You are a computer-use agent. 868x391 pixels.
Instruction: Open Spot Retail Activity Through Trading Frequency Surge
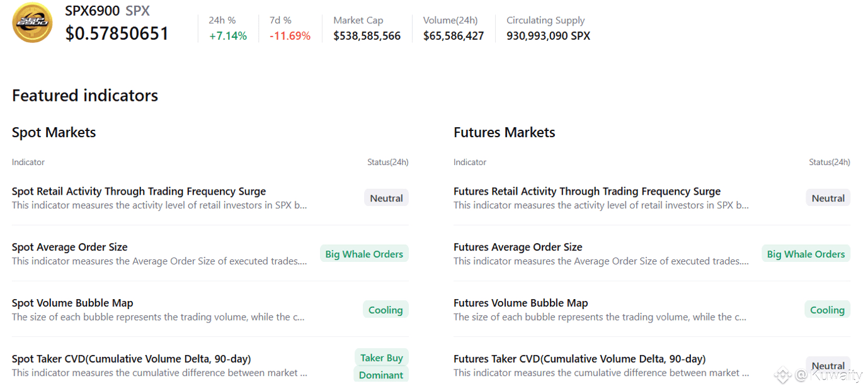point(139,191)
